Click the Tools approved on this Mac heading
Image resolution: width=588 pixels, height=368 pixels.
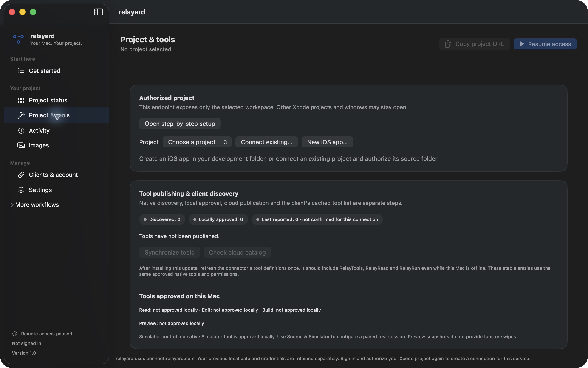point(179,296)
